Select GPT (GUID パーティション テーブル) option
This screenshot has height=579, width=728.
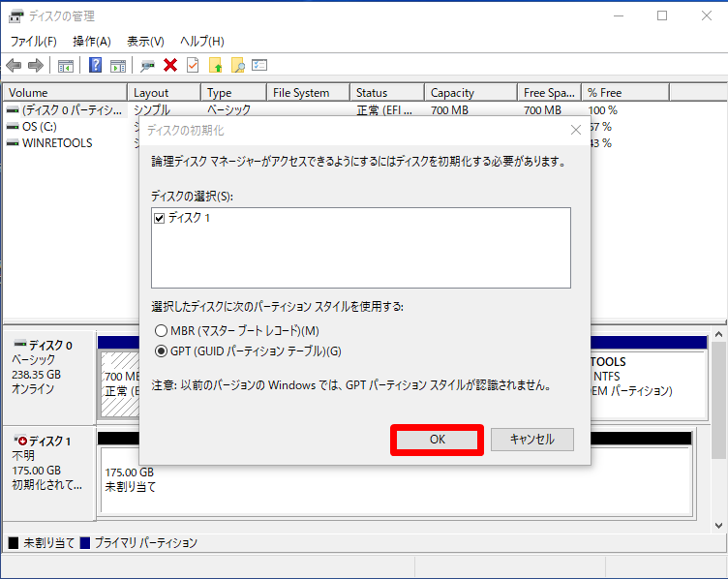[161, 350]
